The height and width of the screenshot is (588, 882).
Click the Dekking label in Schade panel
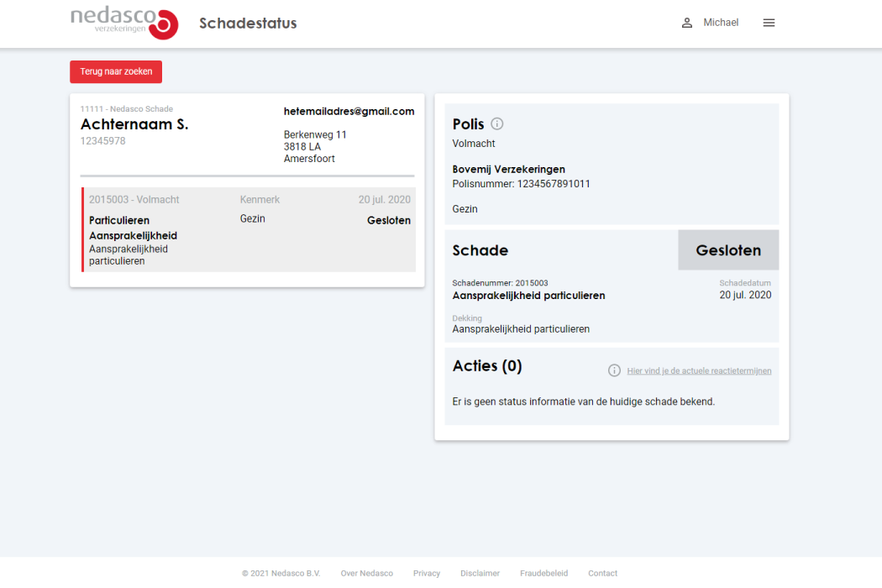467,318
